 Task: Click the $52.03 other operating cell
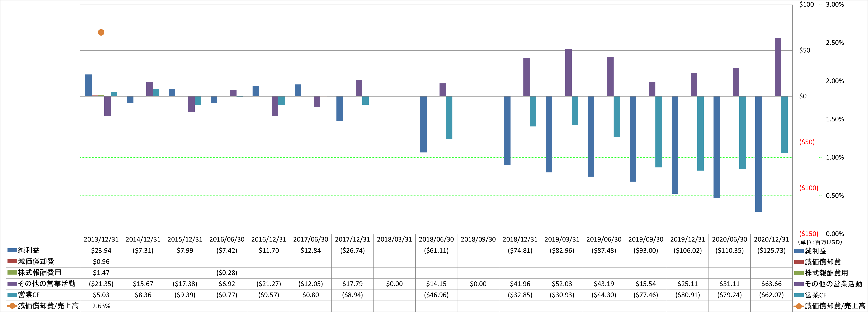[562, 284]
